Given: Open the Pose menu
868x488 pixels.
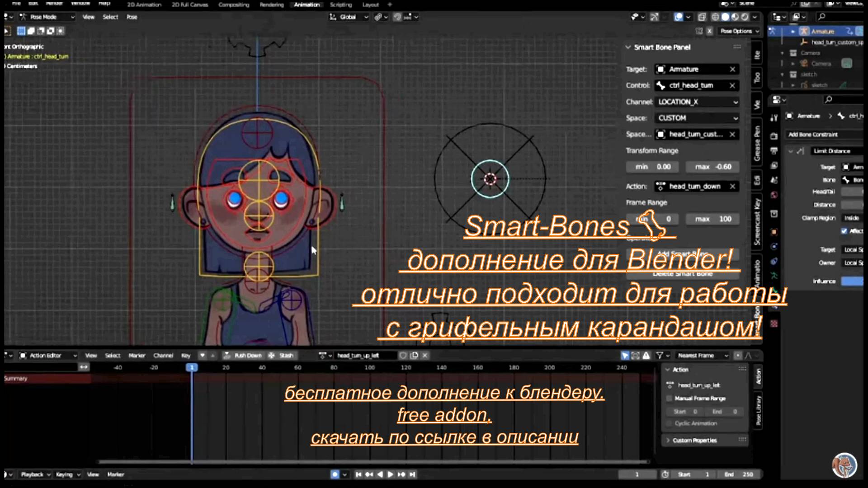Looking at the screenshot, I should click(x=132, y=17).
